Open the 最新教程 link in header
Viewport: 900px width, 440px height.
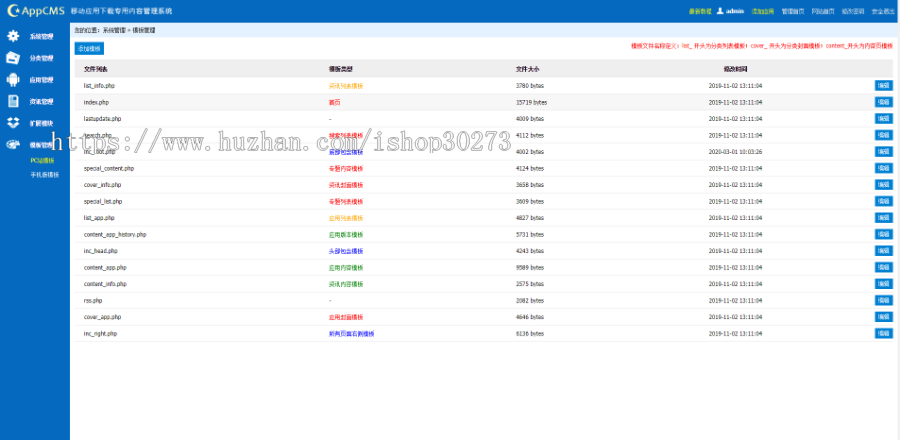coord(700,11)
